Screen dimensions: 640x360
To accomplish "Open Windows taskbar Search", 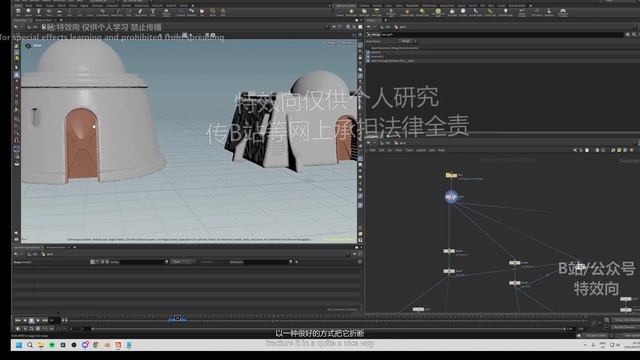I will [x=30, y=345].
